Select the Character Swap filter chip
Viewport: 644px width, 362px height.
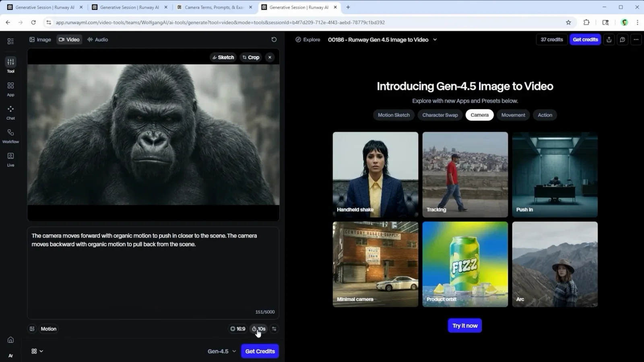[440, 115]
